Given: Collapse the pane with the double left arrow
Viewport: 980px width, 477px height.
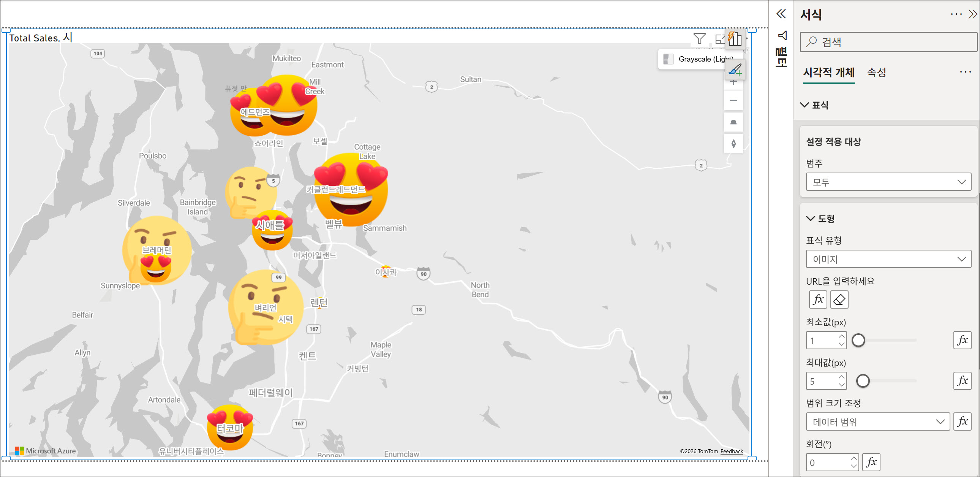Looking at the screenshot, I should [781, 14].
